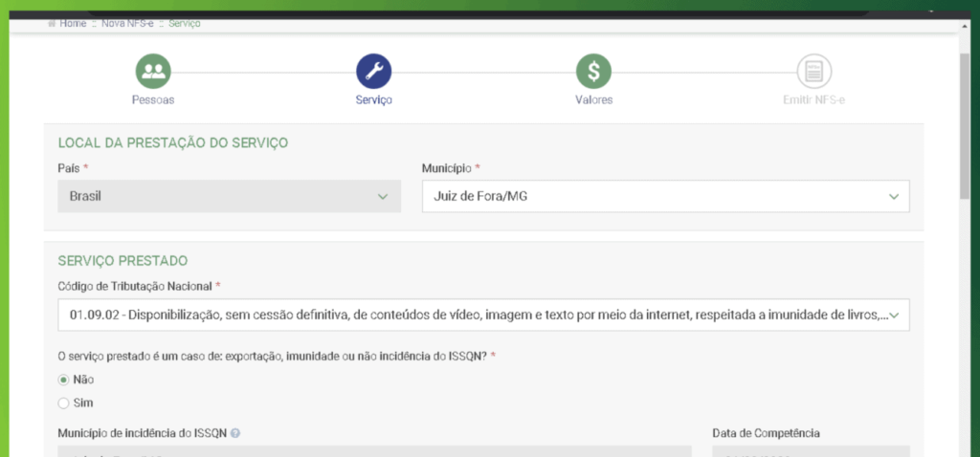Click the 'Data de Competência' label
The height and width of the screenshot is (457, 980).
point(767,433)
